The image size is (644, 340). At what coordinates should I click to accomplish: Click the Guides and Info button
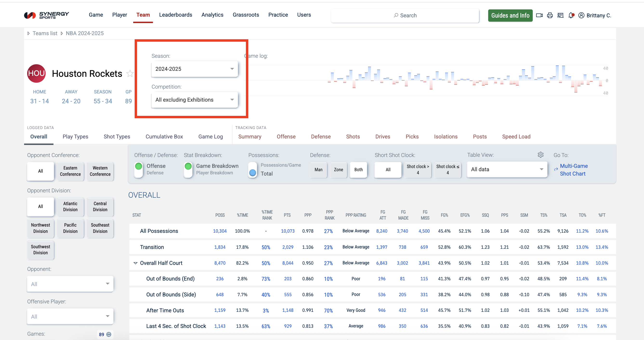pos(510,15)
